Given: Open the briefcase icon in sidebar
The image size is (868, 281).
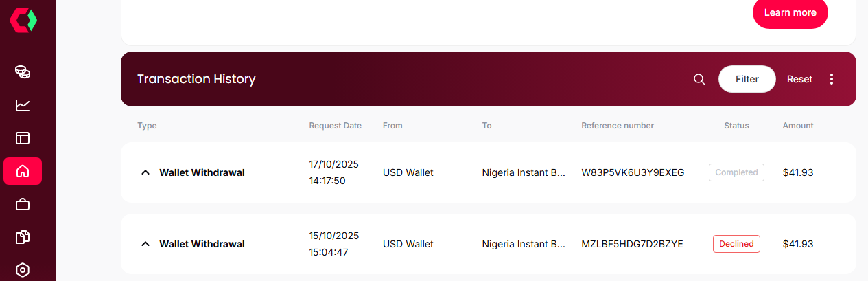Looking at the screenshot, I should (x=23, y=204).
